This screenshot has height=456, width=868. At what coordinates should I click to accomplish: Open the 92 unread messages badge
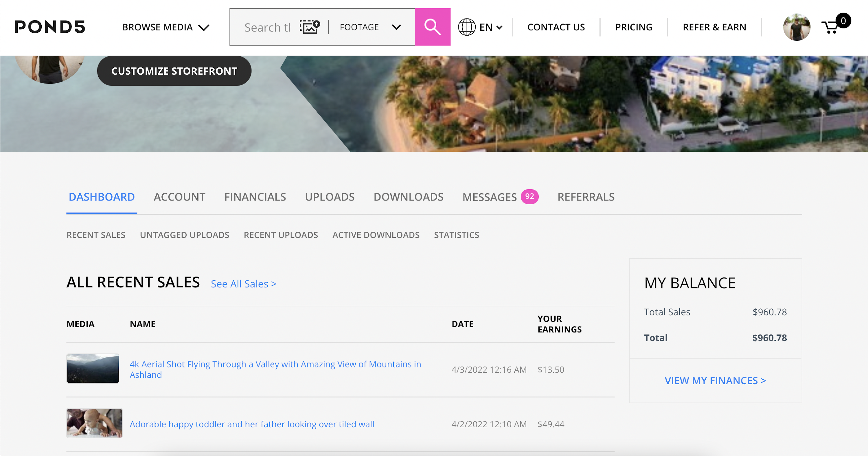coord(529,196)
